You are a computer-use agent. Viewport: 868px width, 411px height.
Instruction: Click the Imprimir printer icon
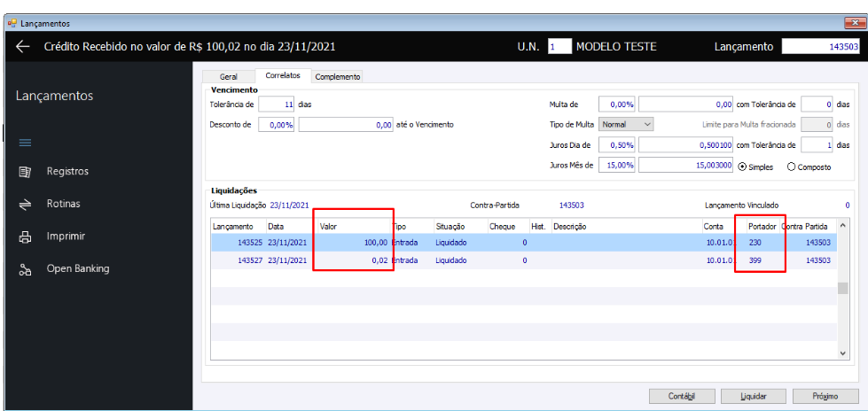pos(25,237)
